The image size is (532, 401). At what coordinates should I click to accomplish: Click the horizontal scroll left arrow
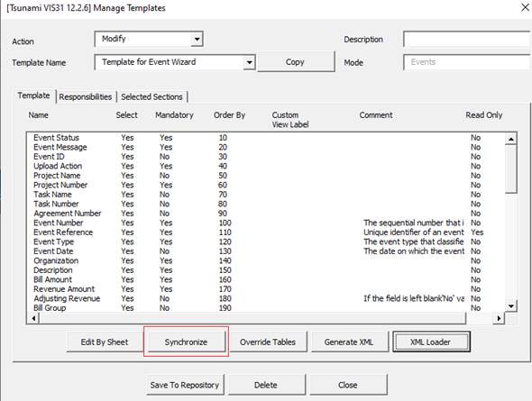click(x=33, y=318)
